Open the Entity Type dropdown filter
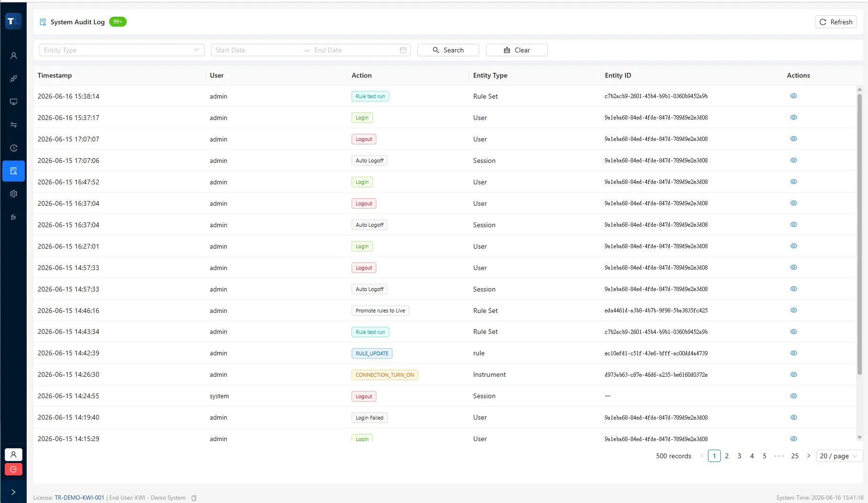 click(122, 50)
